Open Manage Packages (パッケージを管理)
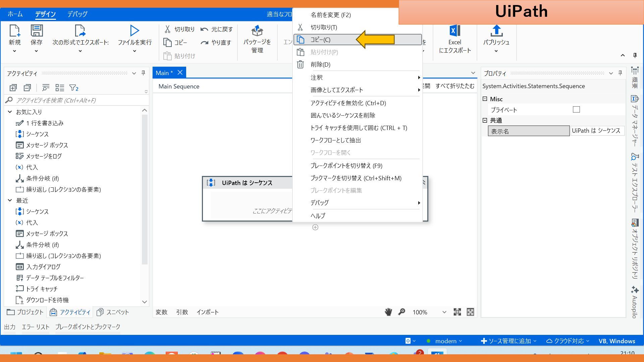The image size is (644, 362). point(257,32)
